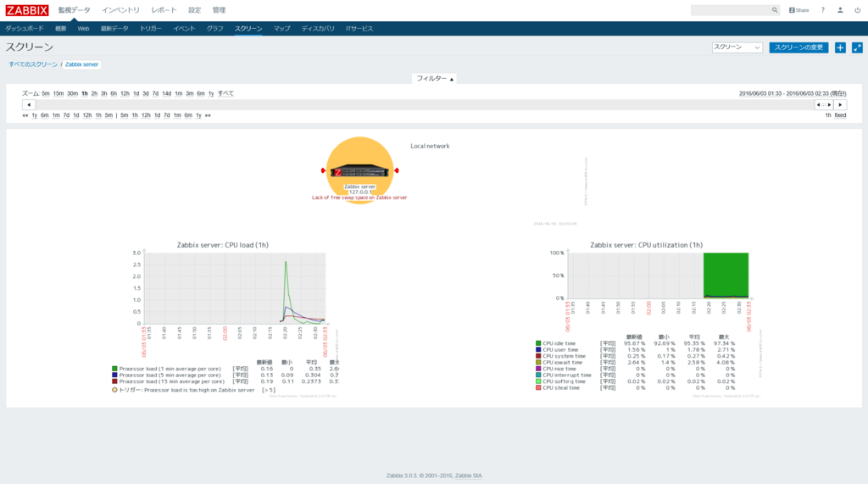The width and height of the screenshot is (868, 484).
Task: Go to the イベント tab
Action: point(184,28)
